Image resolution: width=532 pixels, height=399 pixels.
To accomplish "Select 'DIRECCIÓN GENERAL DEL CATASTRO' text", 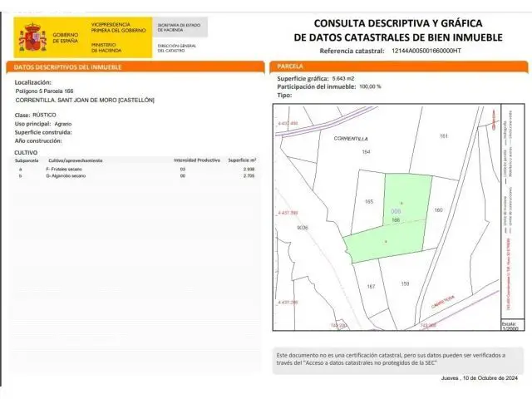I will (x=176, y=48).
